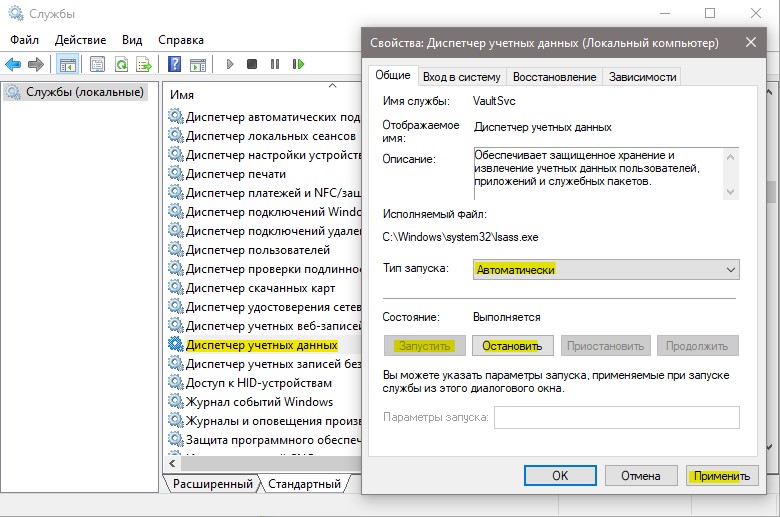The image size is (780, 517).
Task: Switch to Стандартный view tab
Action: pos(304,484)
